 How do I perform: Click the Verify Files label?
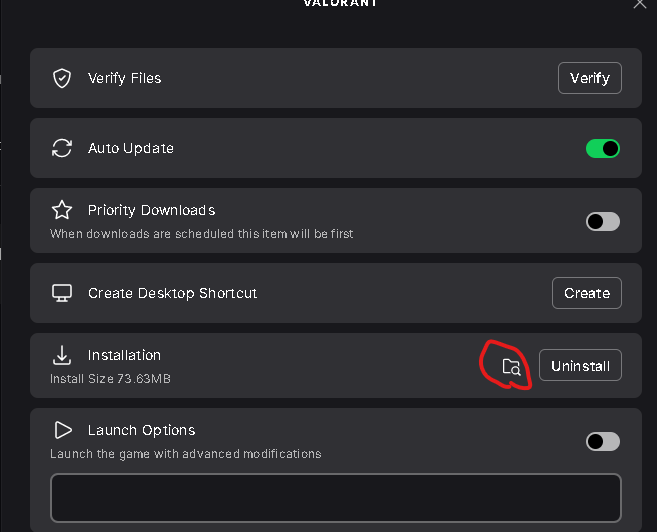coord(124,78)
